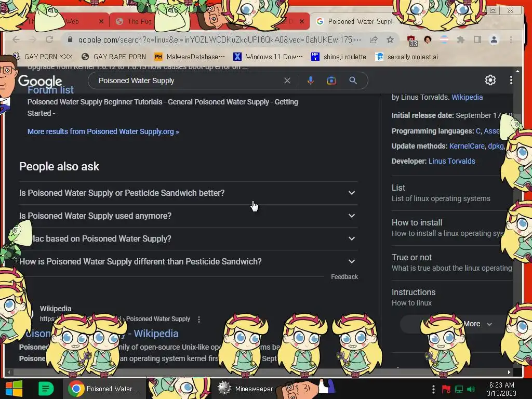532x399 pixels.
Task: Expand 'Is Poisoned Water Supply or Pesticide Sandwich better?'
Action: tap(188, 193)
